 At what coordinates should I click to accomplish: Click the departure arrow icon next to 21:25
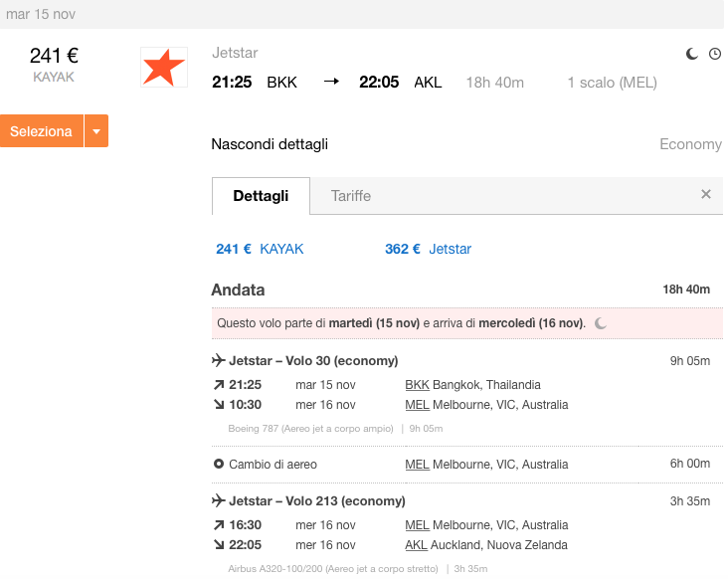tap(219, 385)
